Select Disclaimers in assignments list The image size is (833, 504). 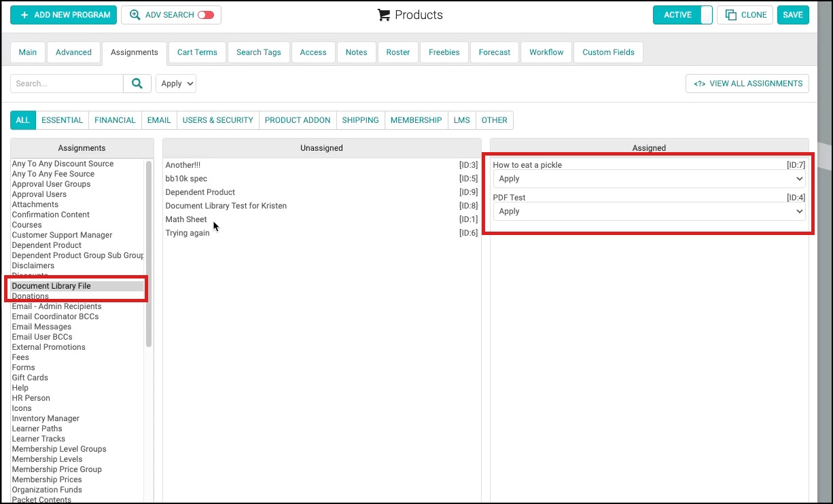click(x=33, y=266)
